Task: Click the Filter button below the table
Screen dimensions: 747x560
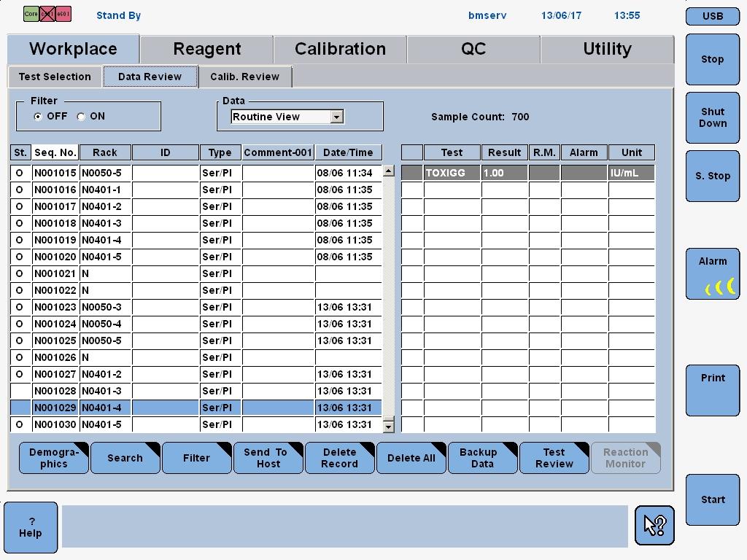Action: pos(197,458)
